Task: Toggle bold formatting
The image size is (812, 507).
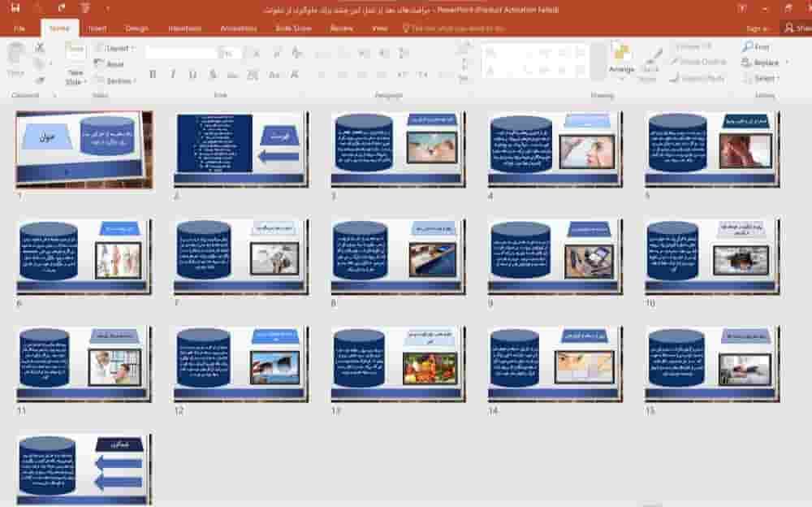Action: (153, 75)
